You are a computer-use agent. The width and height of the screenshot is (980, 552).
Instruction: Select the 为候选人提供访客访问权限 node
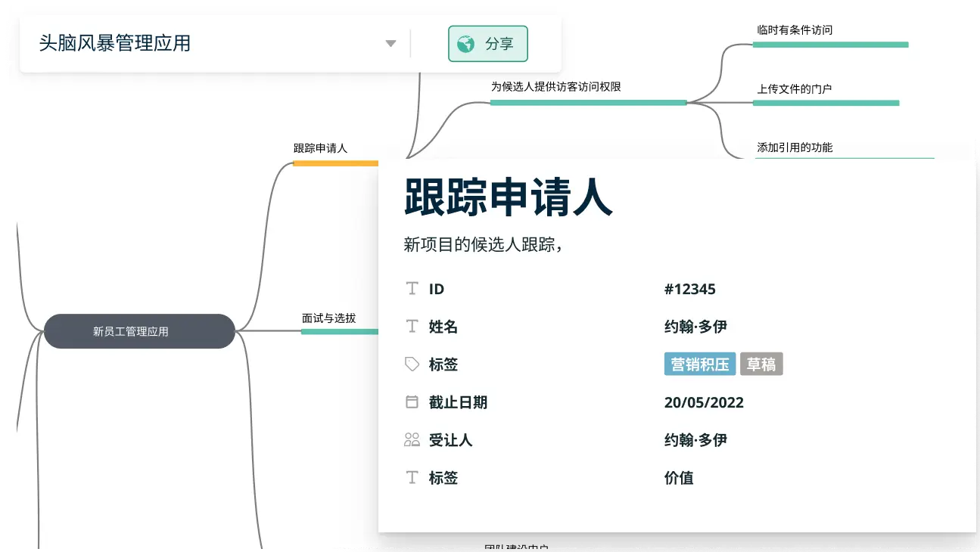click(x=556, y=86)
